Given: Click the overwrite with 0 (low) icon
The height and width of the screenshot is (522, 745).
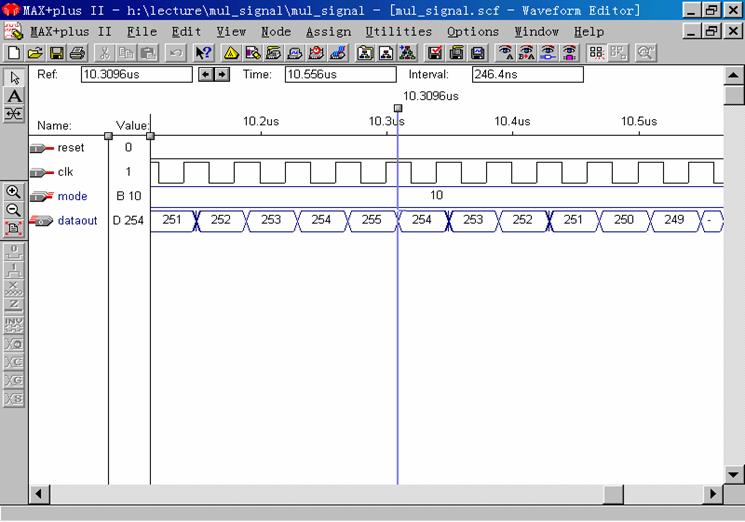Looking at the screenshot, I should 14,251.
